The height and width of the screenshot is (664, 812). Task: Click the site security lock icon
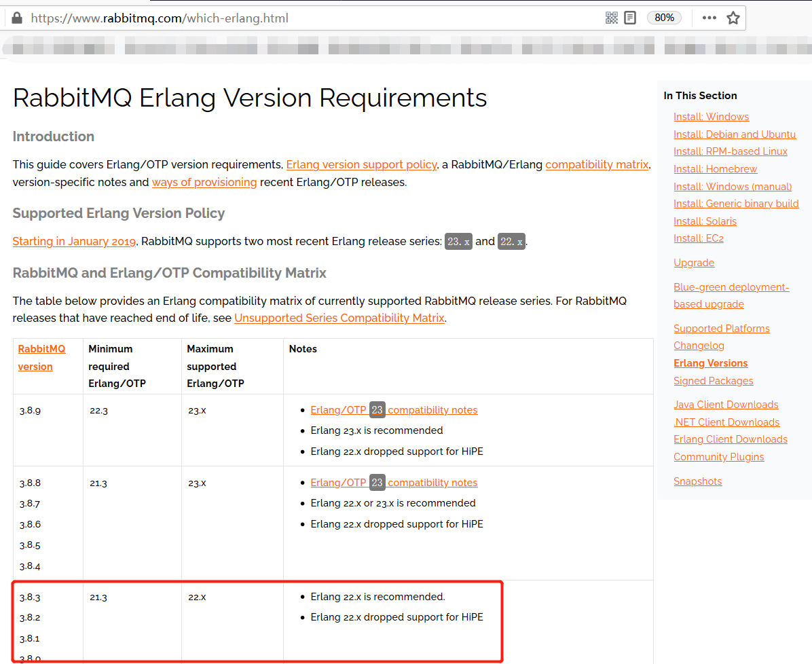click(16, 18)
